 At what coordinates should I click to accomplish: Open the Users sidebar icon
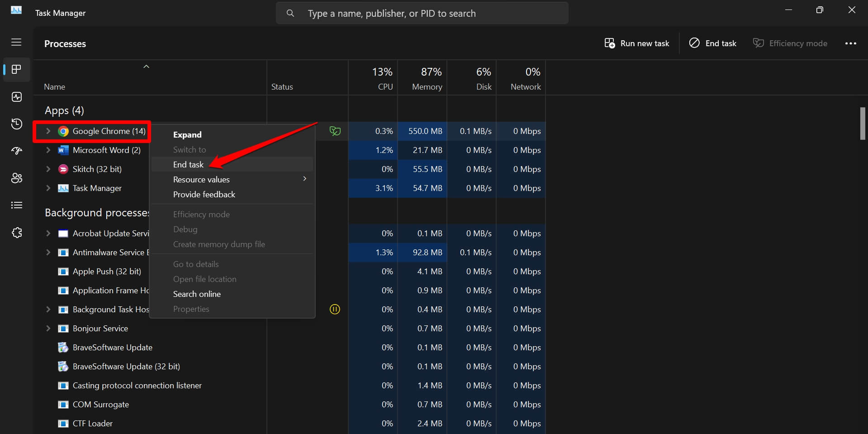pos(17,178)
